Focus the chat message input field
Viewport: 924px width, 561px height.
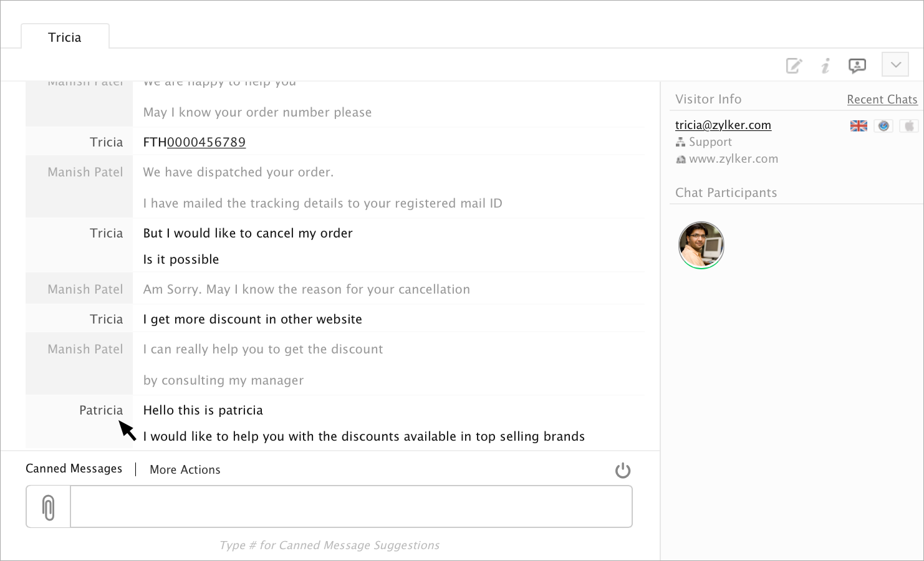pos(351,507)
